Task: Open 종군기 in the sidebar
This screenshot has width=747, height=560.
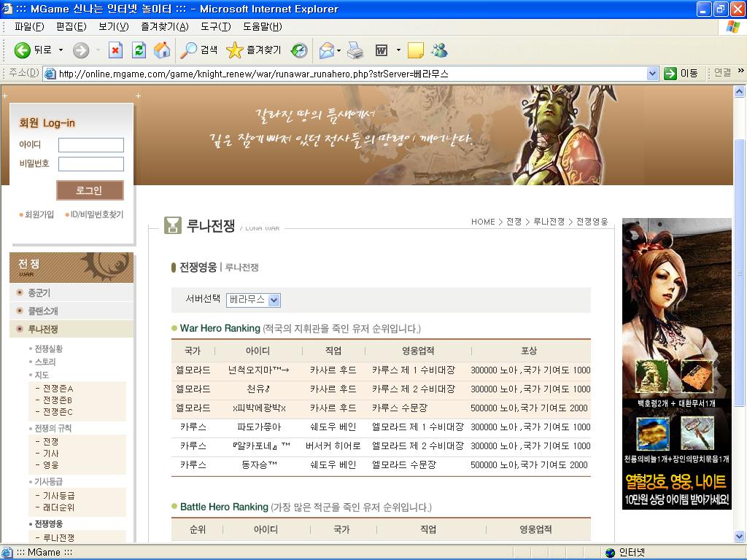Action: (x=39, y=293)
